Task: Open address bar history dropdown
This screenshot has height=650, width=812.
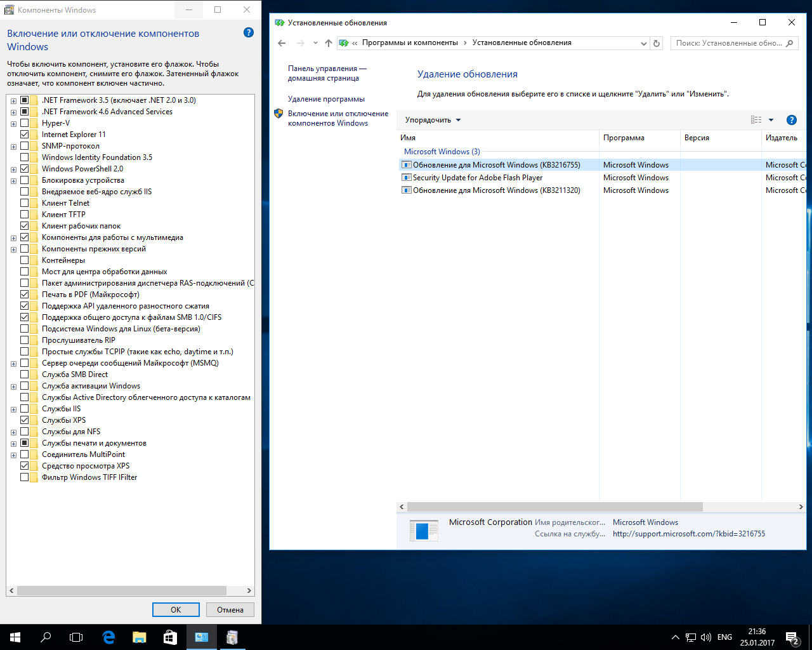Action: pos(643,43)
